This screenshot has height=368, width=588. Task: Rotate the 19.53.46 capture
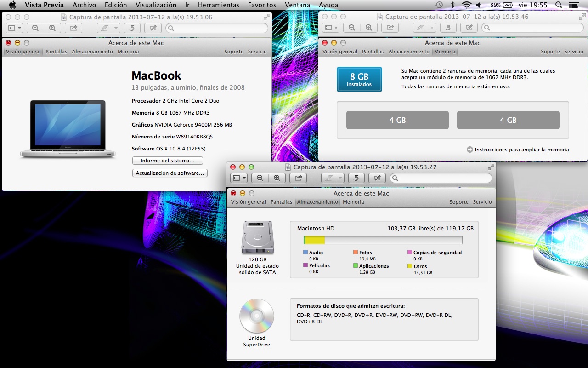coord(449,28)
